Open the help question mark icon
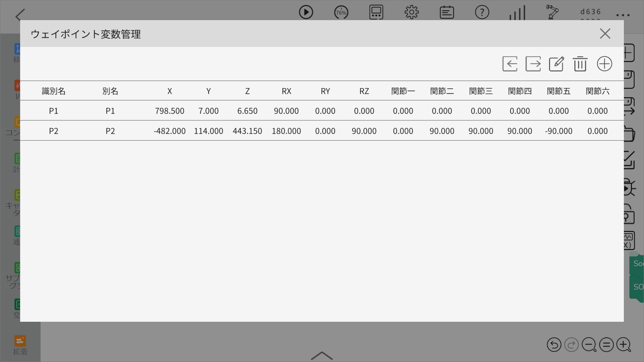 482,12
